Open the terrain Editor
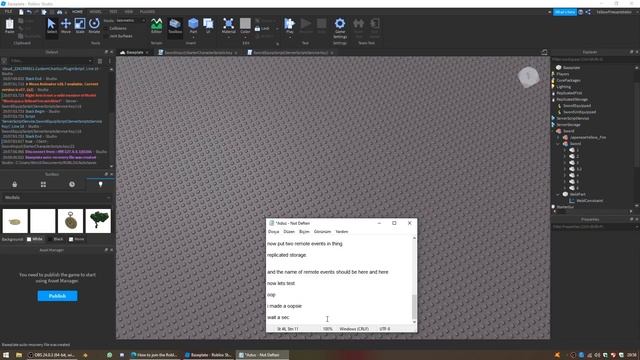 (156, 25)
